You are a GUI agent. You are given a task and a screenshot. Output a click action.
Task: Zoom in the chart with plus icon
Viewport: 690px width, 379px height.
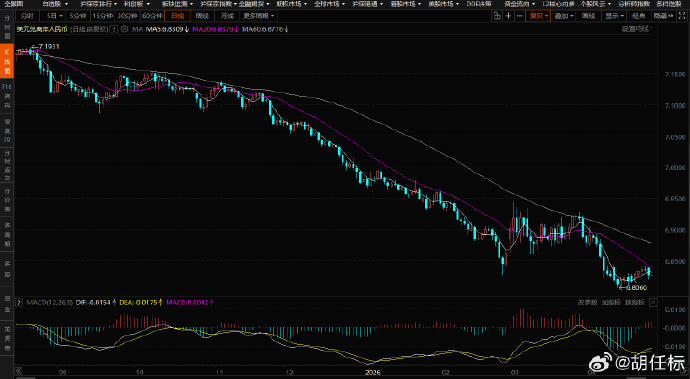508,16
